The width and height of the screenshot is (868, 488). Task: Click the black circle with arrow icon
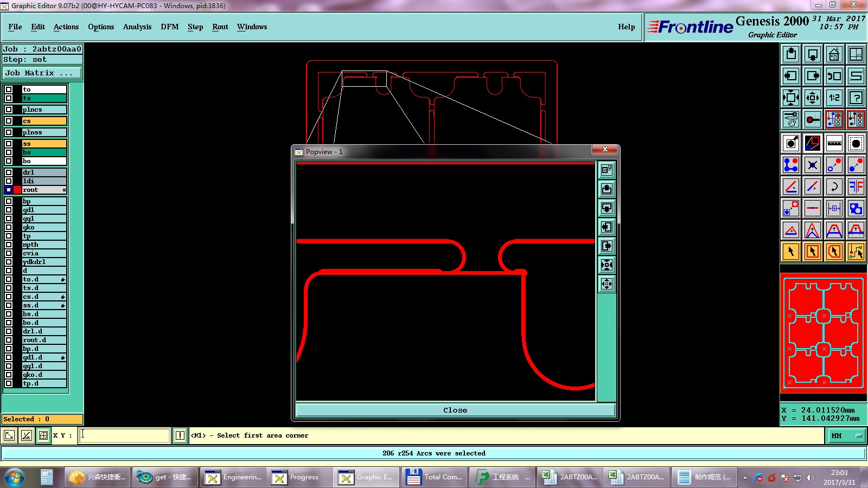[x=791, y=143]
